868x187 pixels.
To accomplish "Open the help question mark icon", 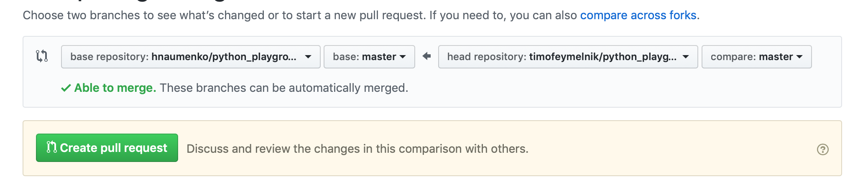I will pos(822,149).
